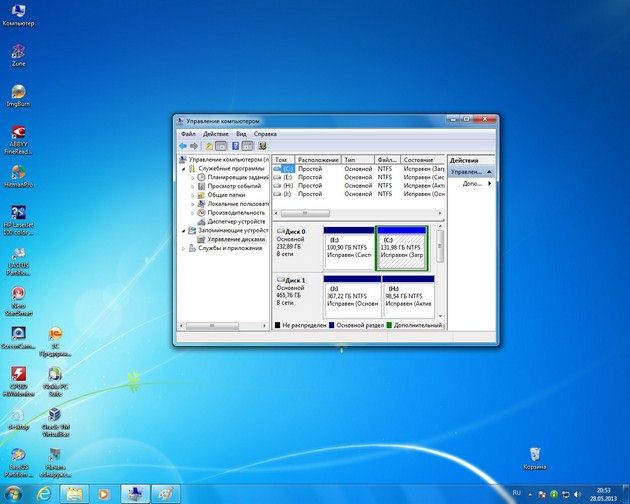Image resolution: width=630 pixels, height=504 pixels.
Task: Sort by Расположение column header
Action: pyautogui.click(x=318, y=160)
